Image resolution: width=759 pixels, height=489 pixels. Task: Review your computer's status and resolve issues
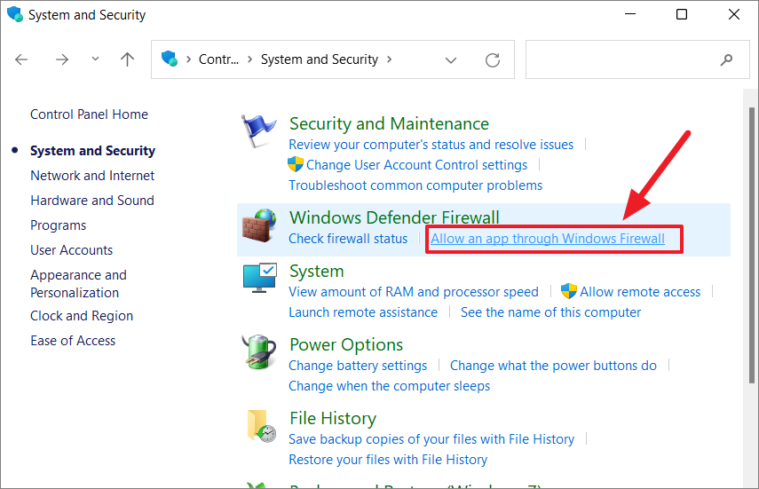pyautogui.click(x=431, y=144)
